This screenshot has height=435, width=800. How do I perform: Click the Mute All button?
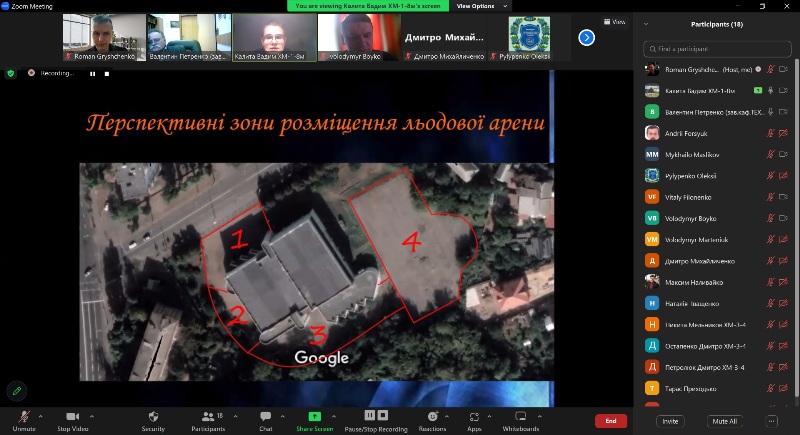click(724, 421)
